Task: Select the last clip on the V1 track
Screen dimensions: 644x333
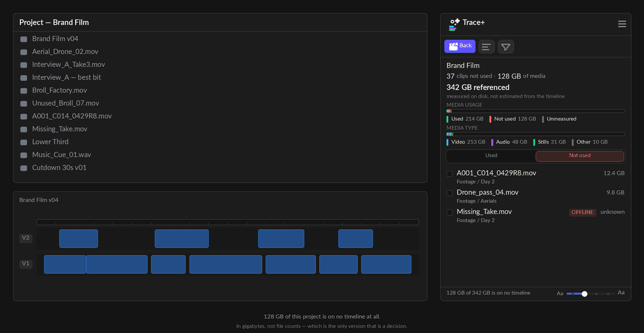Action: point(386,264)
